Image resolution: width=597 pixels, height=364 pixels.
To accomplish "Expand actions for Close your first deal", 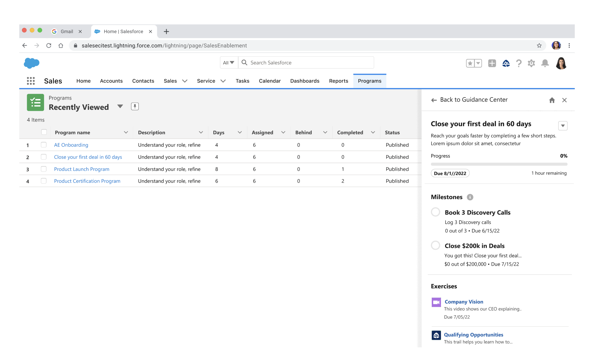I will [x=563, y=126].
